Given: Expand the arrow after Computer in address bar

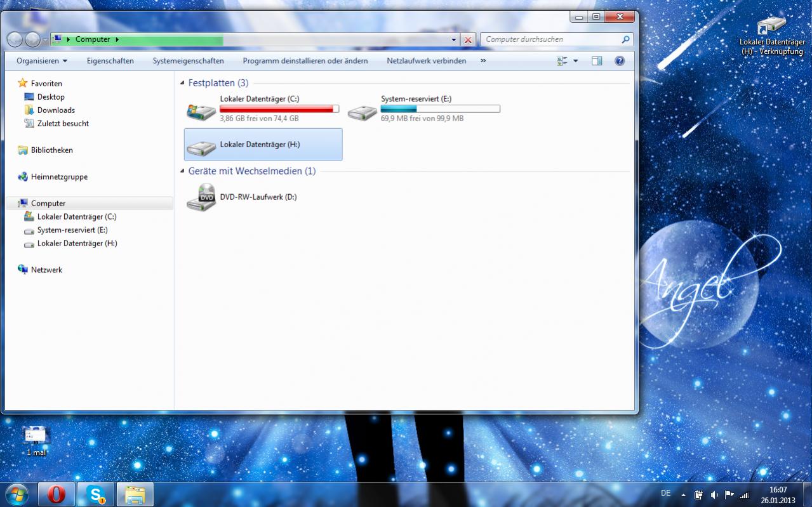Looking at the screenshot, I should [117, 39].
